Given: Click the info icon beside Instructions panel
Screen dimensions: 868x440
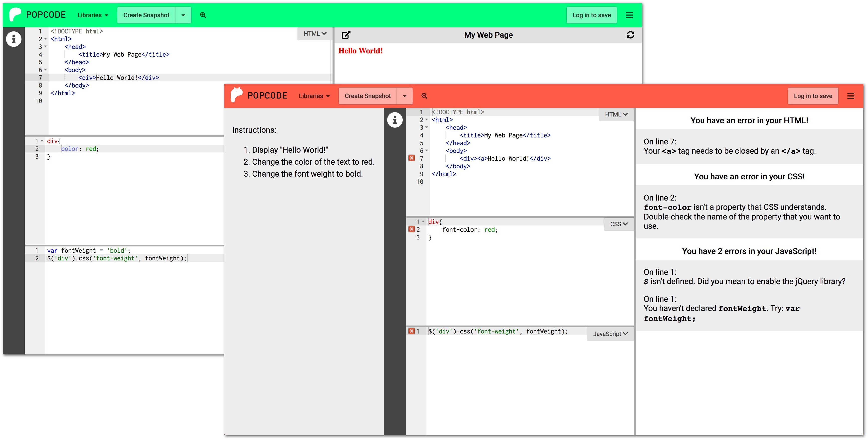Looking at the screenshot, I should [x=395, y=120].
